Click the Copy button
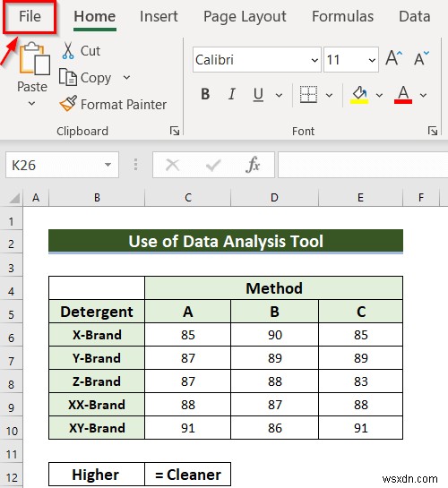This screenshot has width=448, height=488. pos(85,78)
